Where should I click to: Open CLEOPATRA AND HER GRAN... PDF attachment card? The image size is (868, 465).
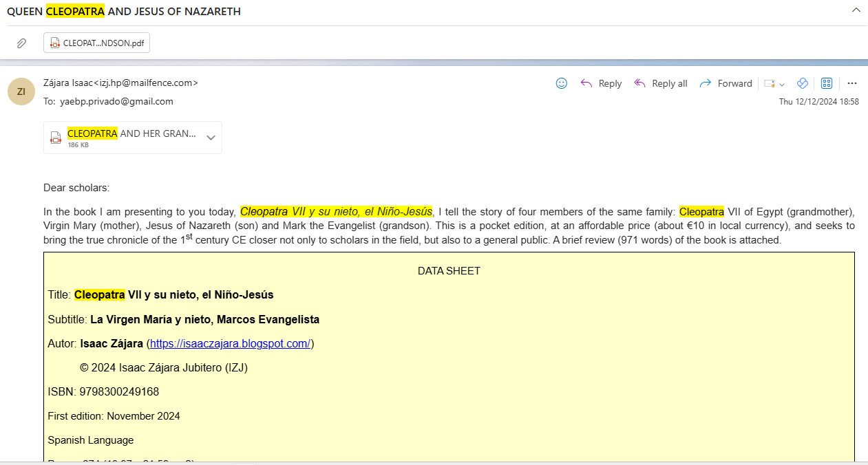click(x=133, y=138)
